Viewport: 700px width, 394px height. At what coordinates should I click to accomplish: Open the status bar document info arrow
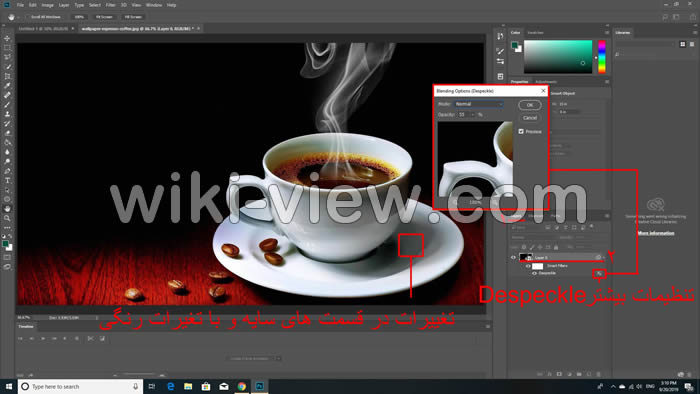pos(96,318)
